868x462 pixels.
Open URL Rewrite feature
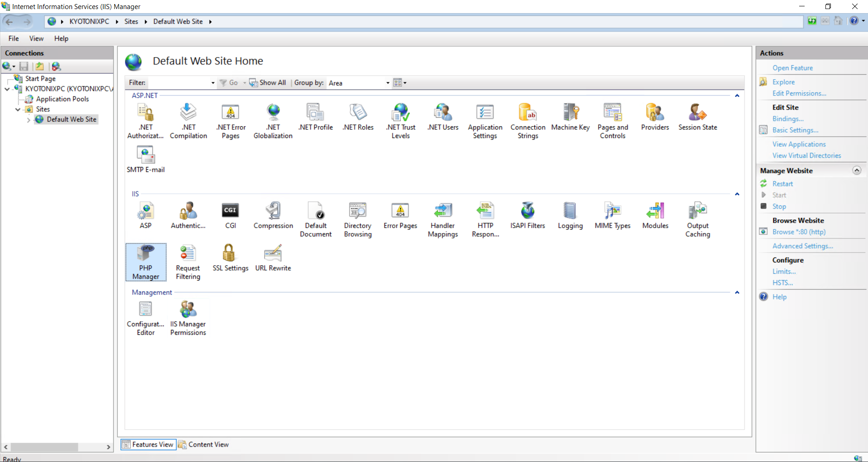click(x=273, y=258)
